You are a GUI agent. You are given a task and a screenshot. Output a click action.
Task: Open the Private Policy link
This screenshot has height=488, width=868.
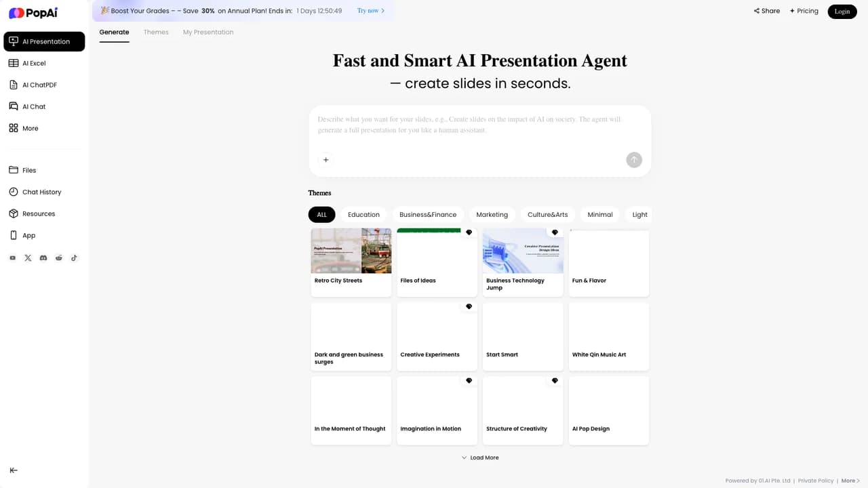pyautogui.click(x=816, y=481)
